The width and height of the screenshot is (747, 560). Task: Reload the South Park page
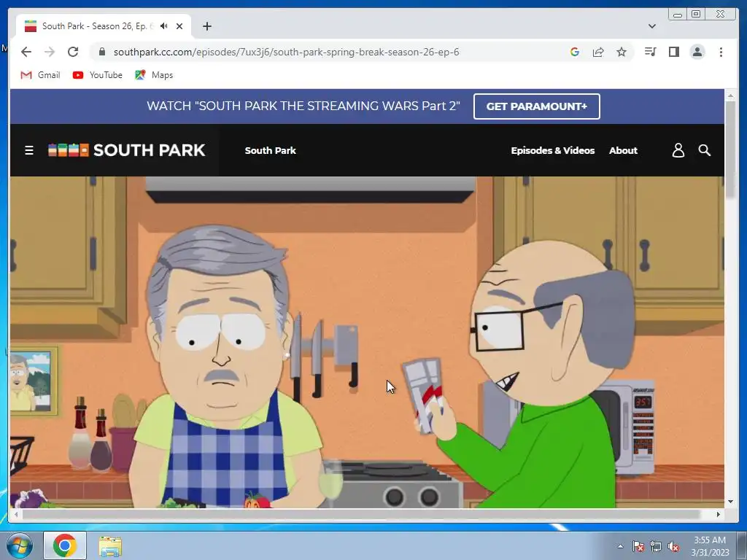(73, 52)
